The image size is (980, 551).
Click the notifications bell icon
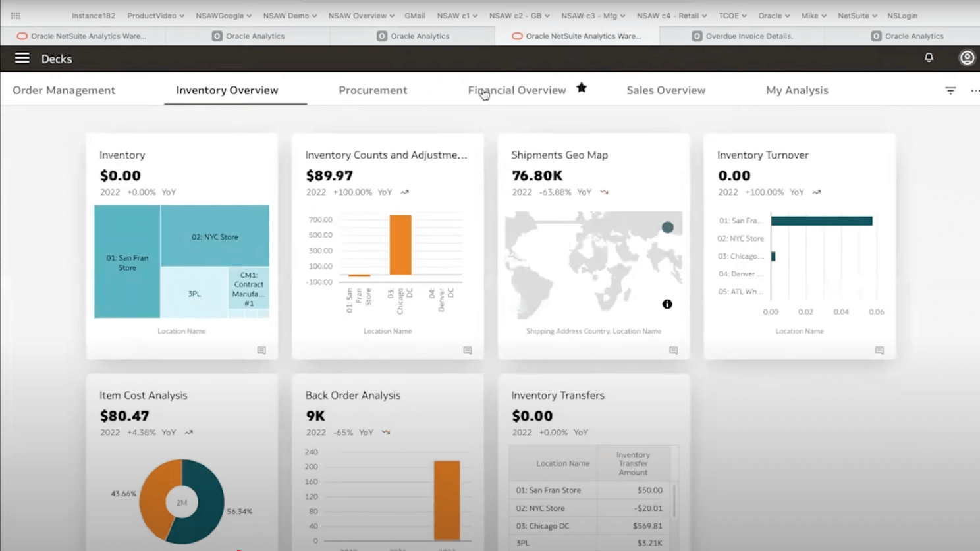point(929,58)
